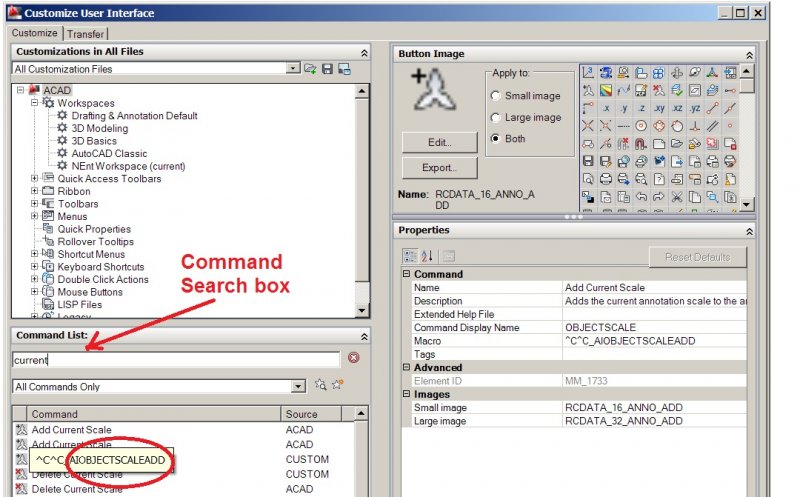Click the command list scrollbar up arrow
The width and height of the screenshot is (800, 497).
[361, 413]
